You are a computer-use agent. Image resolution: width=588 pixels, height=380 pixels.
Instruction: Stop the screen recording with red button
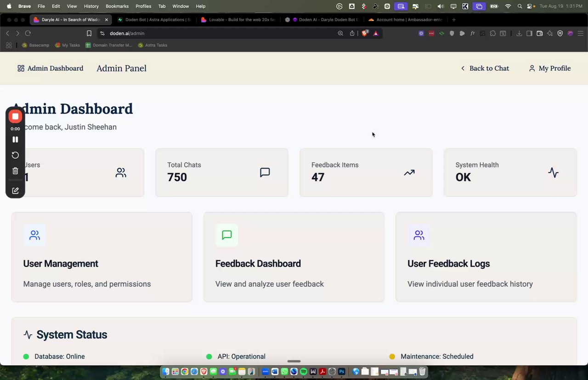point(15,117)
